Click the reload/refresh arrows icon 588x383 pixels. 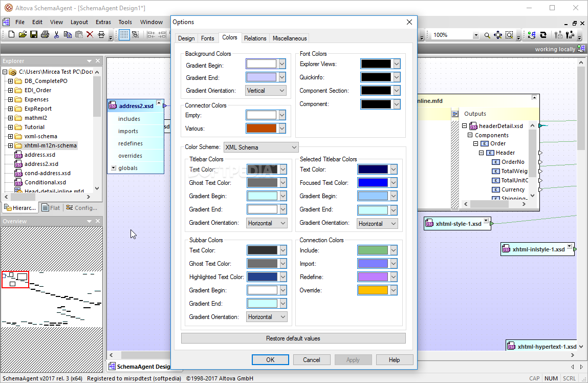pos(543,35)
